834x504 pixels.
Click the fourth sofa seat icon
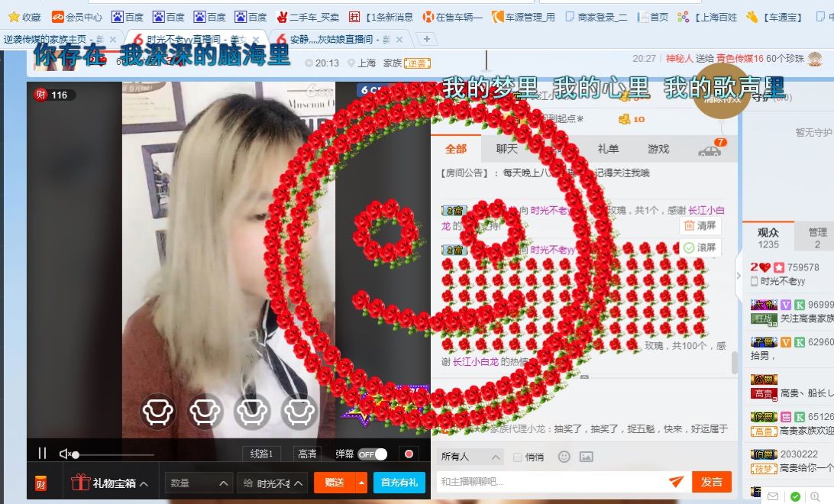pos(299,412)
